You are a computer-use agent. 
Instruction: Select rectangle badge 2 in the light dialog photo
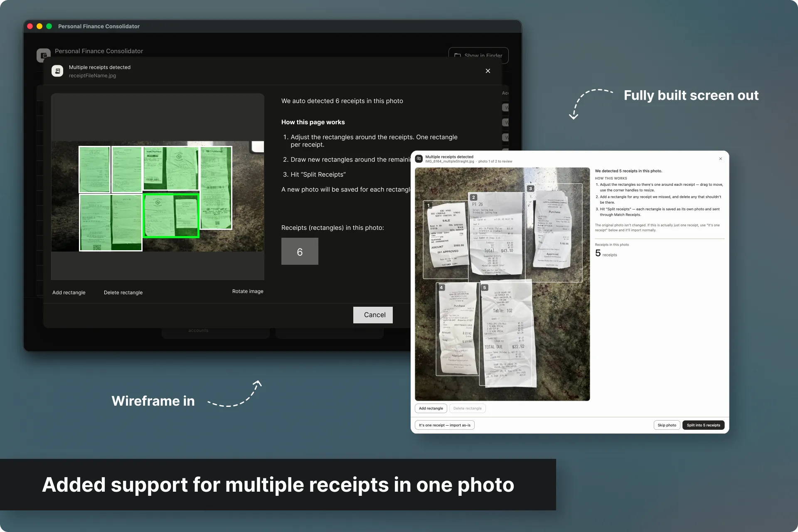click(x=473, y=197)
